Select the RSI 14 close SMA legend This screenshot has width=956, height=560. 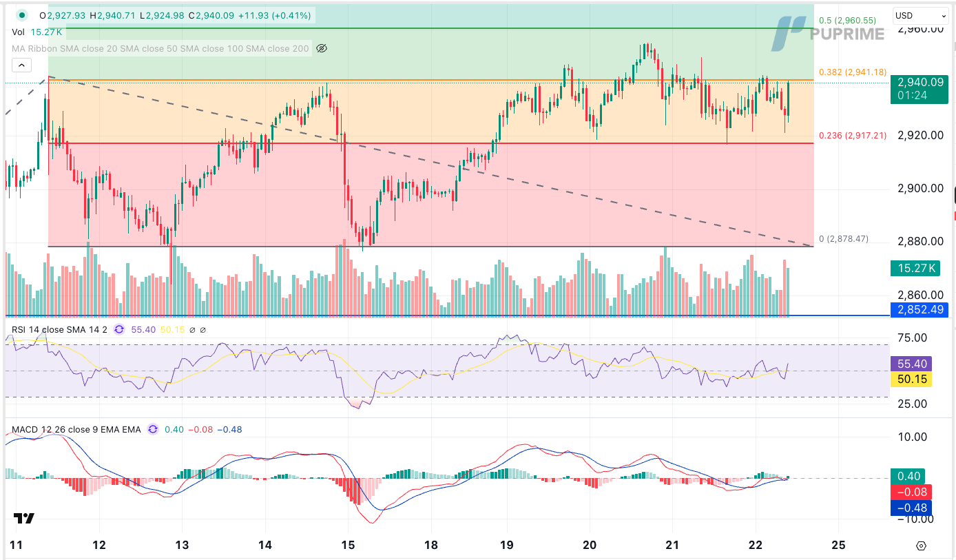click(x=59, y=330)
